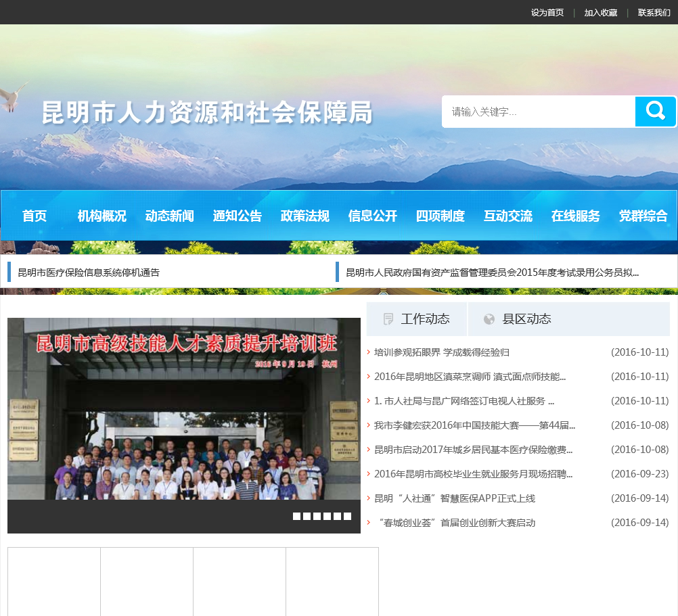Open news 我市李健宏获2016年中国技能大赛
678x616 pixels.
(475, 425)
